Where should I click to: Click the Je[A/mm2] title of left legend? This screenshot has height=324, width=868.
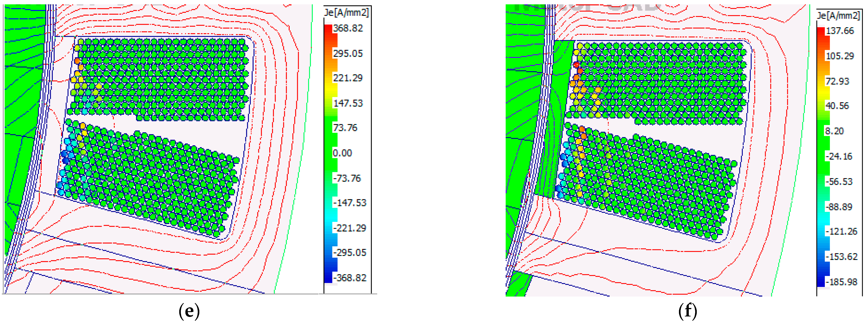347,13
